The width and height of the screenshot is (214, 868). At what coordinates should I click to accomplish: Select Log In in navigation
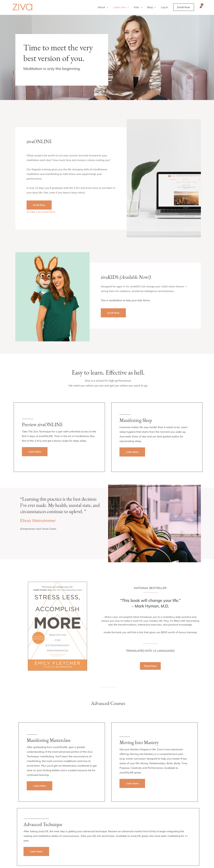tap(164, 7)
